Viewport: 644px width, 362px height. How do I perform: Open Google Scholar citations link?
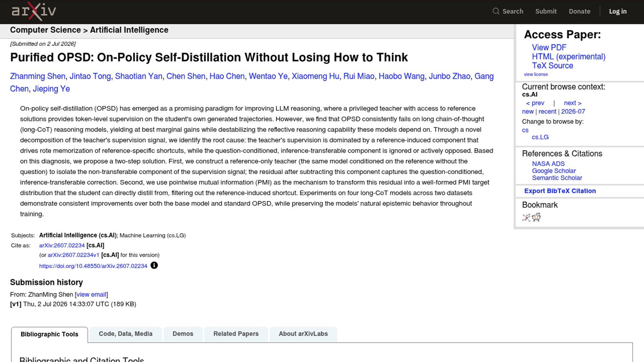point(554,171)
